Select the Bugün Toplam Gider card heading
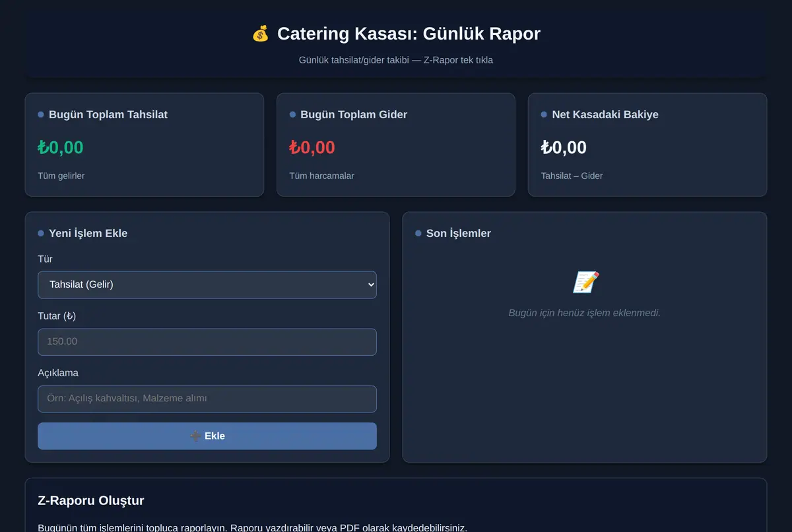The image size is (792, 532). pyautogui.click(x=354, y=114)
